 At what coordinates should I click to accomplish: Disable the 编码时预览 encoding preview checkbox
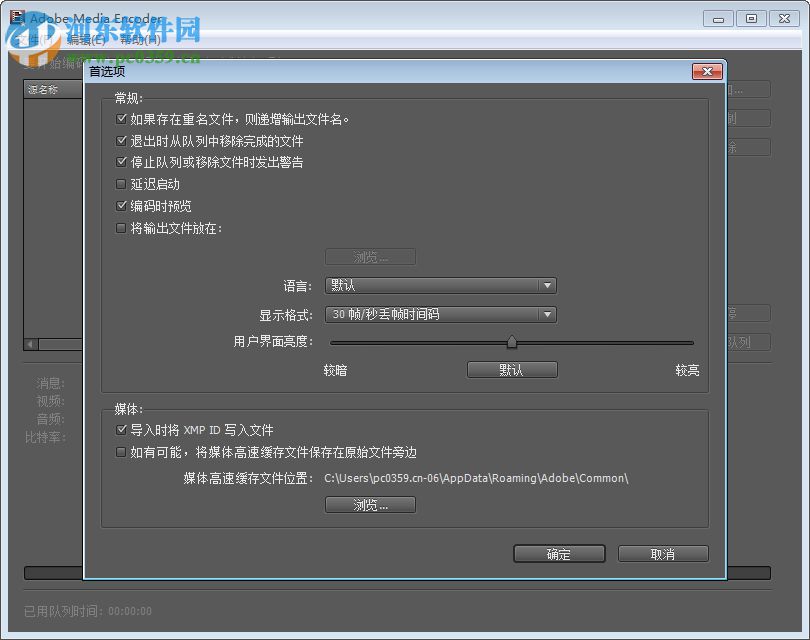(121, 203)
